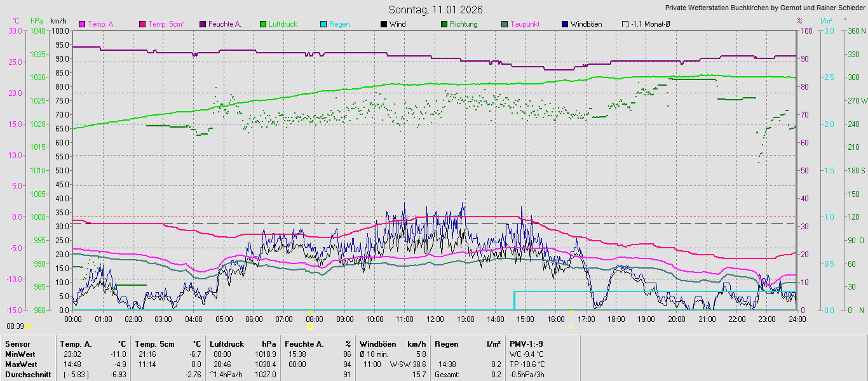This screenshot has height=381, width=868.
Task: Click the teal Taupunkt legend swatch
Action: (x=505, y=24)
